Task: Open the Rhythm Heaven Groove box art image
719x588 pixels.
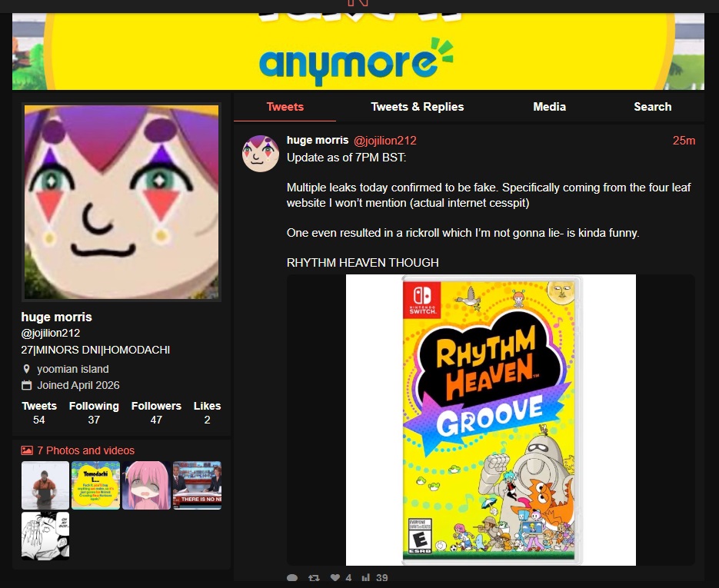Action: tap(491, 420)
